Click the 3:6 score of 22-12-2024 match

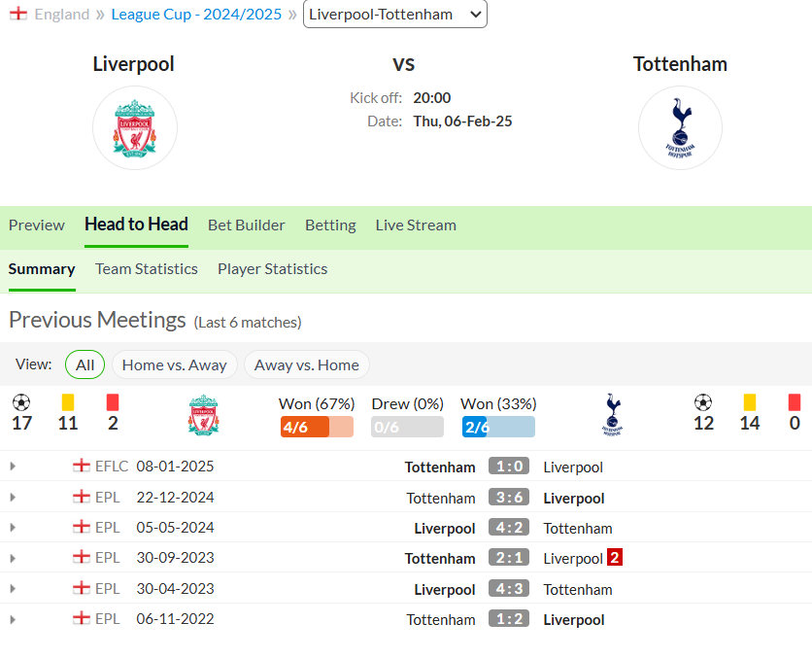point(509,498)
